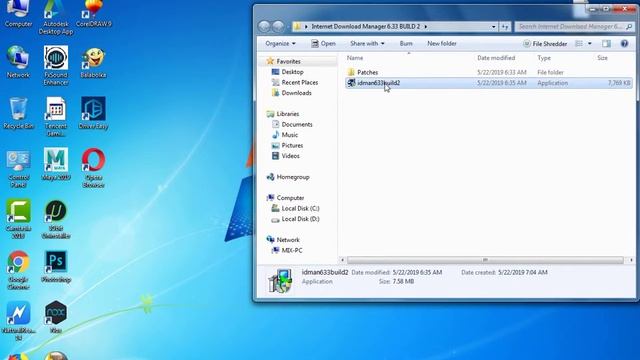Click the Open toolbar button

tap(323, 44)
